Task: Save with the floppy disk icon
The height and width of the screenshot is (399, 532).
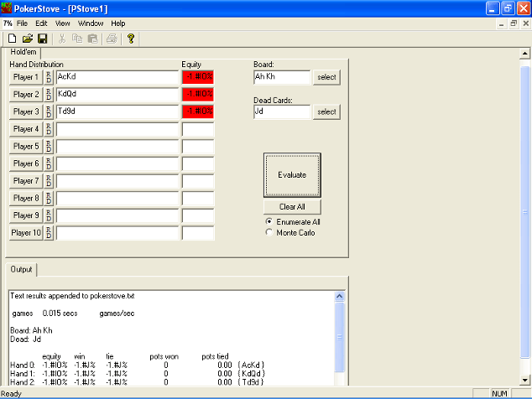Action: click(43, 39)
